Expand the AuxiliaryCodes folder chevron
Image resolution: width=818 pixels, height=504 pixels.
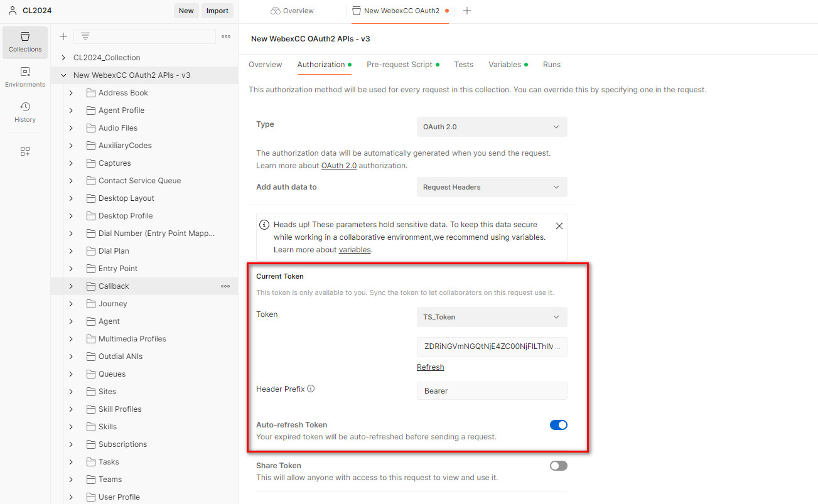coord(71,146)
